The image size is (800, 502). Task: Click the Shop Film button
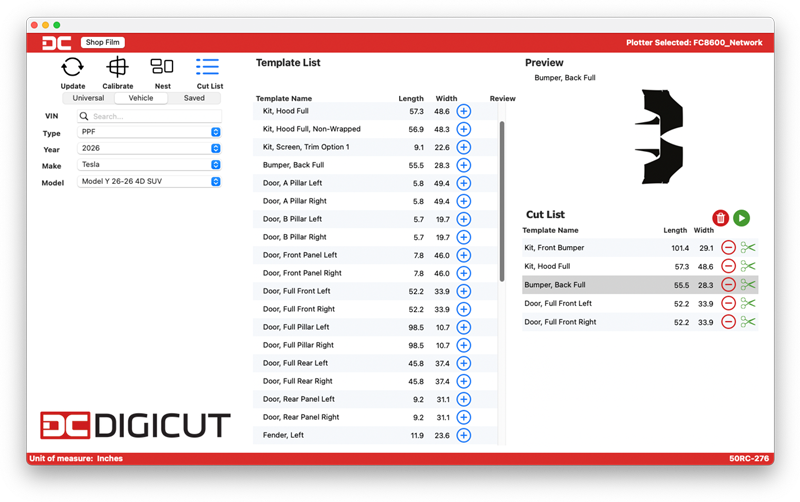click(103, 42)
